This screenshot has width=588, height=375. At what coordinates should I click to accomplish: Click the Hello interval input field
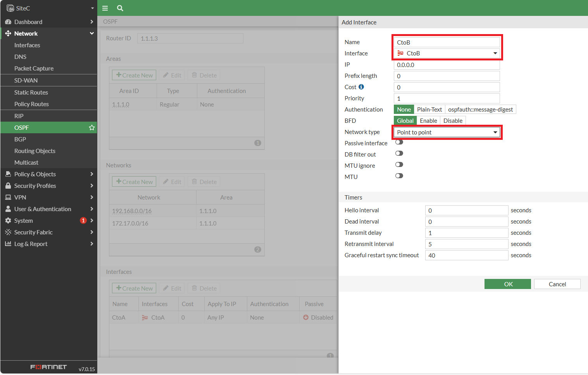(x=467, y=210)
